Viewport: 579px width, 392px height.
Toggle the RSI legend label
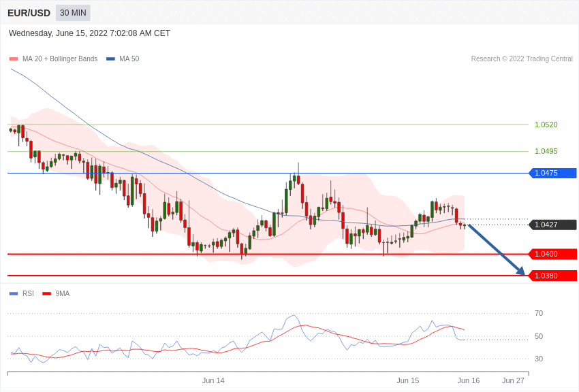pos(28,294)
